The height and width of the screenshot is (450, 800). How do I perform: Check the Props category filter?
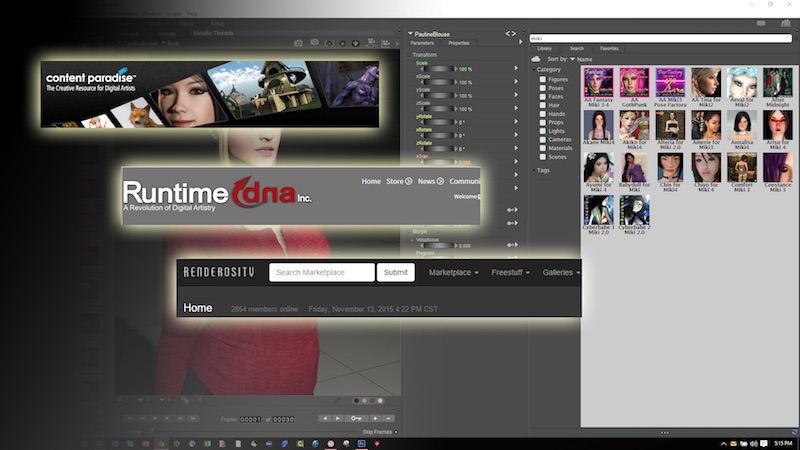[x=543, y=122]
